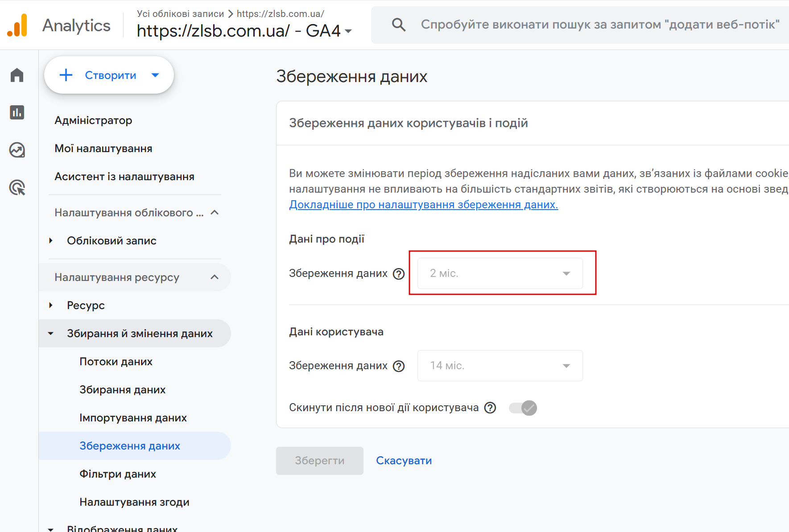Click the Створити button
The width and height of the screenshot is (789, 532).
(x=109, y=75)
